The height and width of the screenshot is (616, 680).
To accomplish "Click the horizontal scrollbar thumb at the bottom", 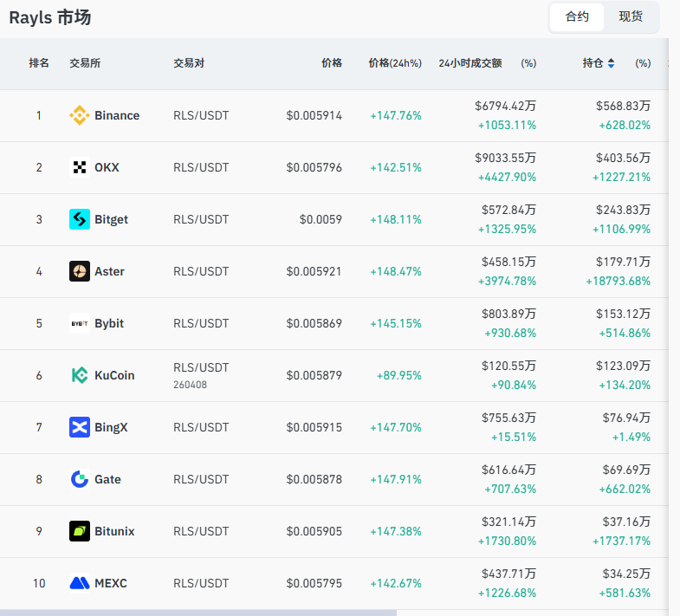I will (198, 613).
